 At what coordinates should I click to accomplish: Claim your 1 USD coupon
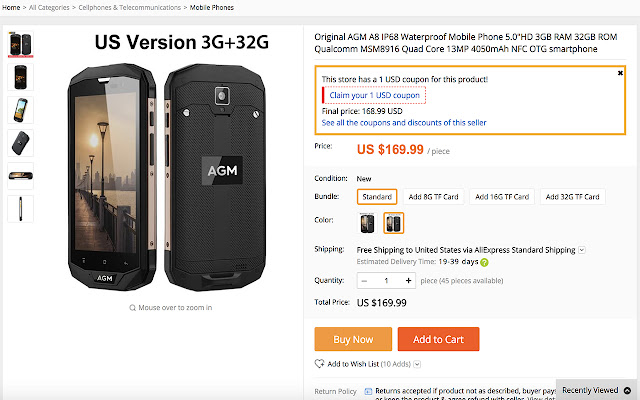(x=373, y=95)
